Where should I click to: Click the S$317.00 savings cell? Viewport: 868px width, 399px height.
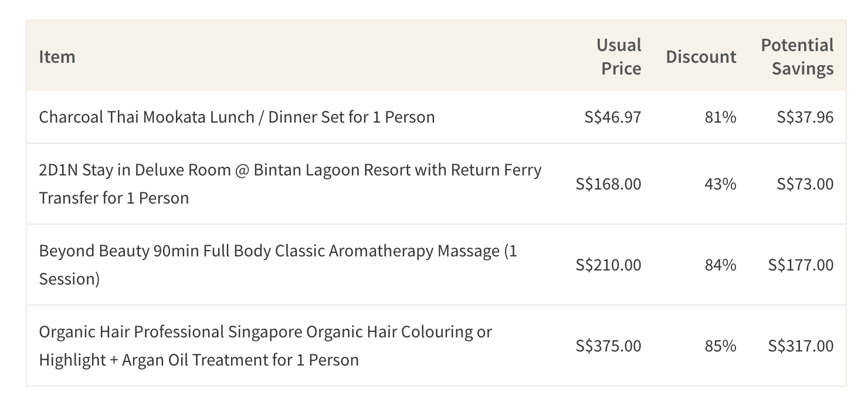[801, 346]
